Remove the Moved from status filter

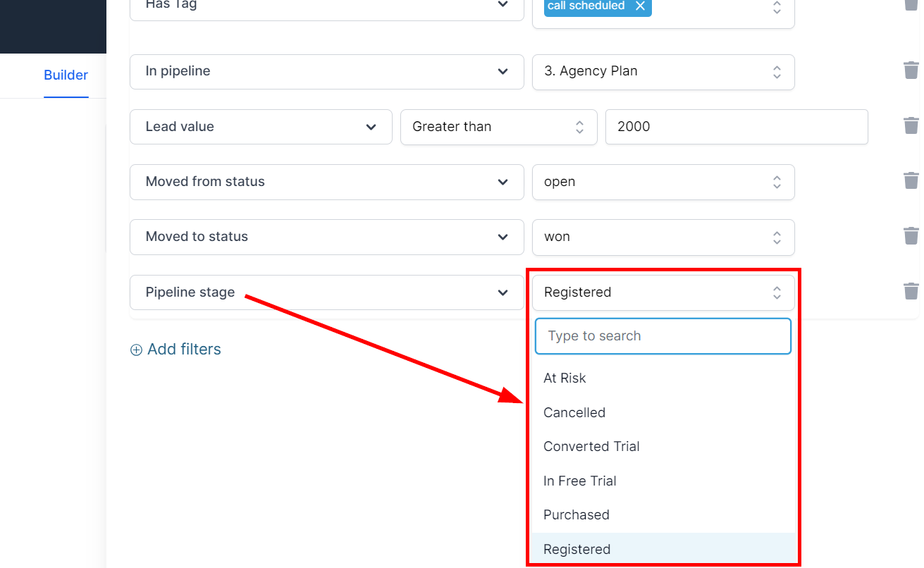click(x=911, y=180)
